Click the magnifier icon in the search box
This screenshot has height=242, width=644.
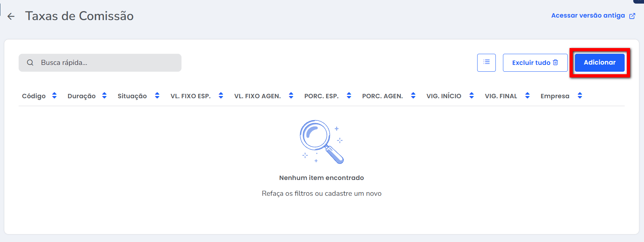(x=30, y=63)
